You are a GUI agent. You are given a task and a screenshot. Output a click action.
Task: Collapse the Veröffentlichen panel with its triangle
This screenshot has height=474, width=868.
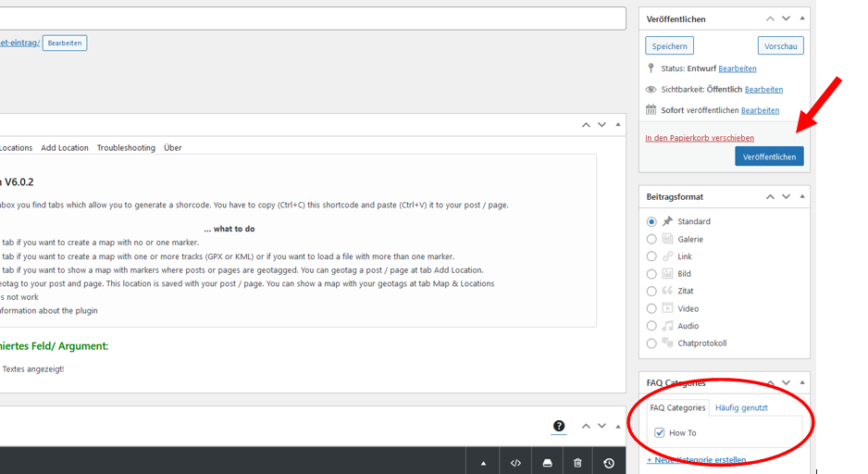click(x=802, y=19)
